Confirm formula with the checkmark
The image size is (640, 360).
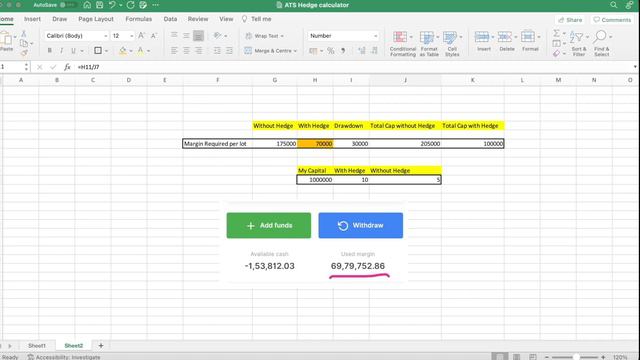point(53,67)
